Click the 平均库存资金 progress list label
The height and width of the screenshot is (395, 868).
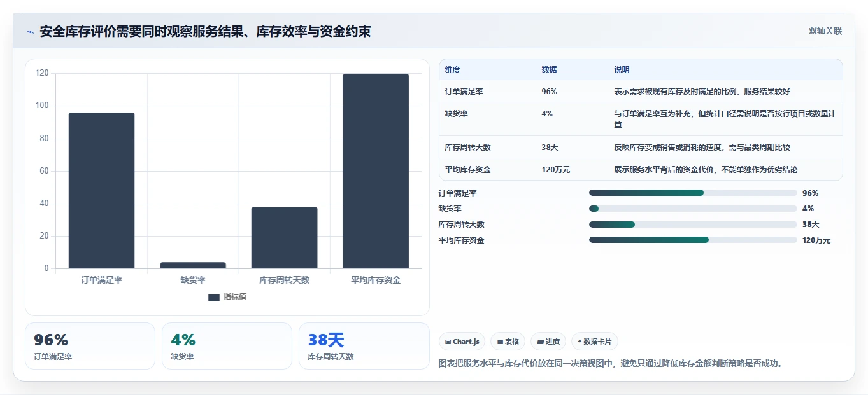[x=462, y=240]
